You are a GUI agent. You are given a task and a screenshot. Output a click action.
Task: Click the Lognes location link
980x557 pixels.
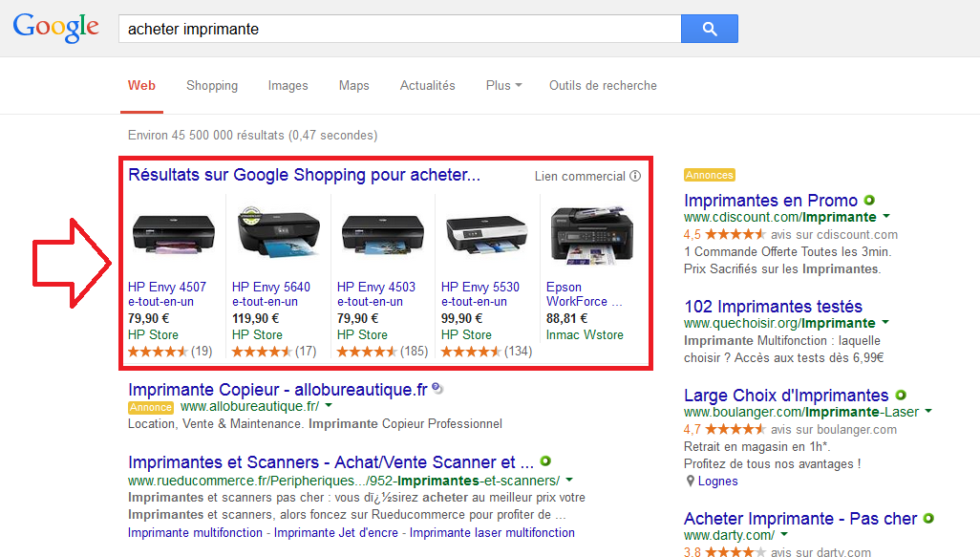tap(717, 482)
